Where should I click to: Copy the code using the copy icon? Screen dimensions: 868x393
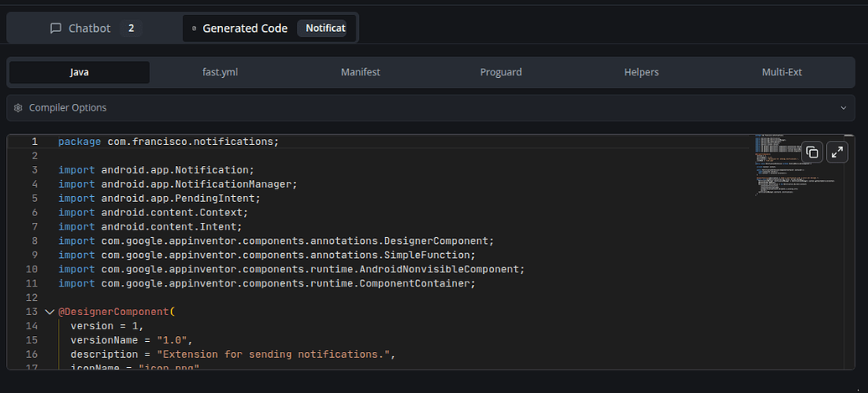tap(811, 152)
